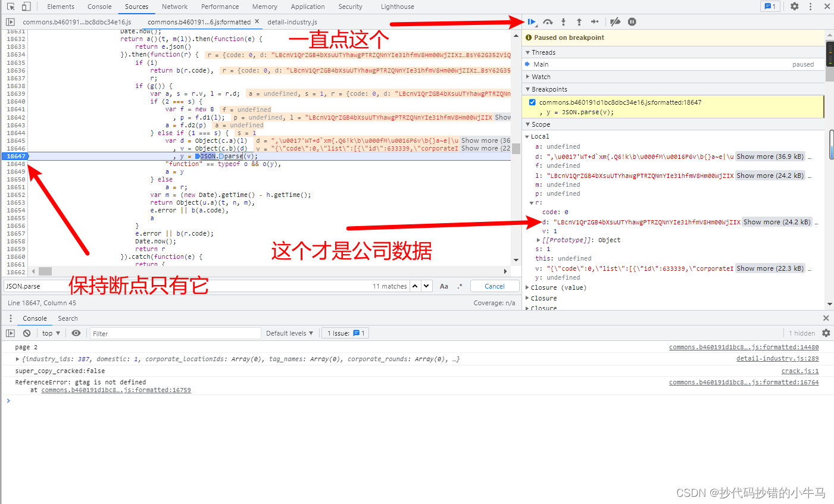Screen dimensions: 834x504
Task: Expand the Closure (value) scope
Action: pos(527,287)
